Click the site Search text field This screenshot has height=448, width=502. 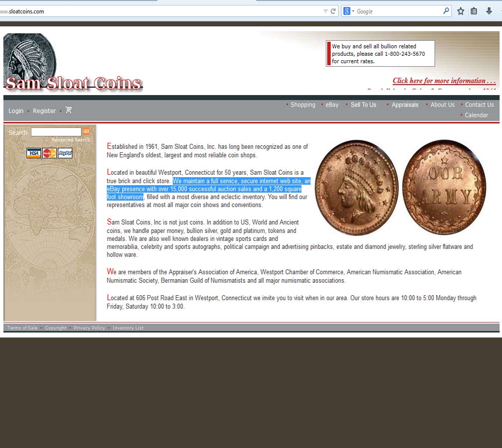point(56,132)
